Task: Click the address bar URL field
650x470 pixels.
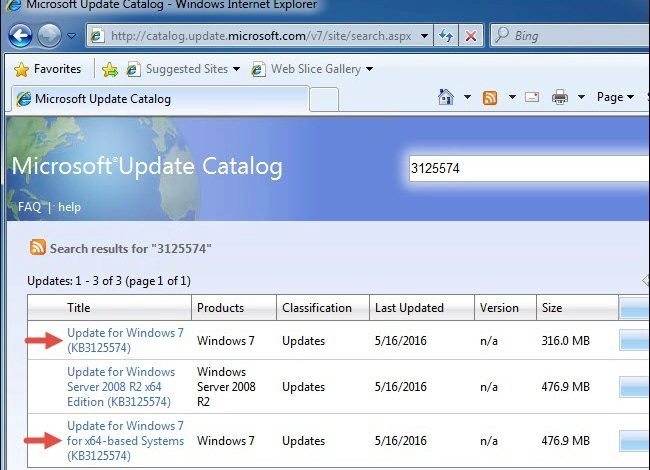Action: (261, 36)
